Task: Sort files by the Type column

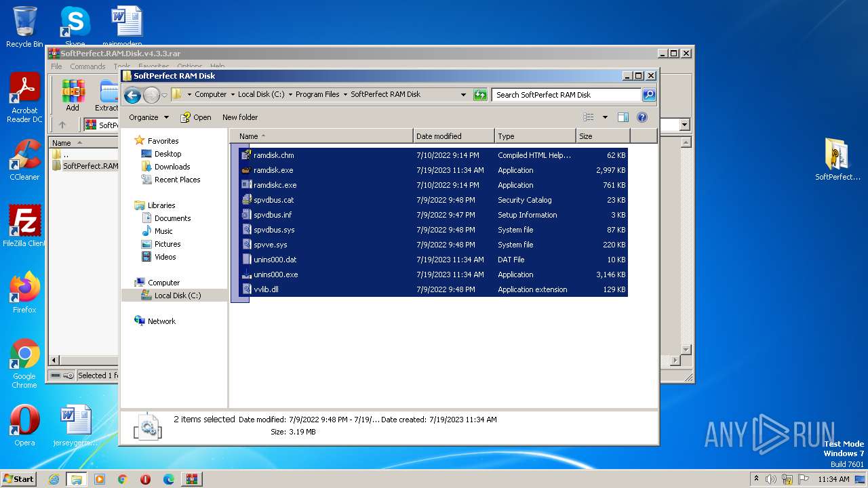Action: click(536, 136)
